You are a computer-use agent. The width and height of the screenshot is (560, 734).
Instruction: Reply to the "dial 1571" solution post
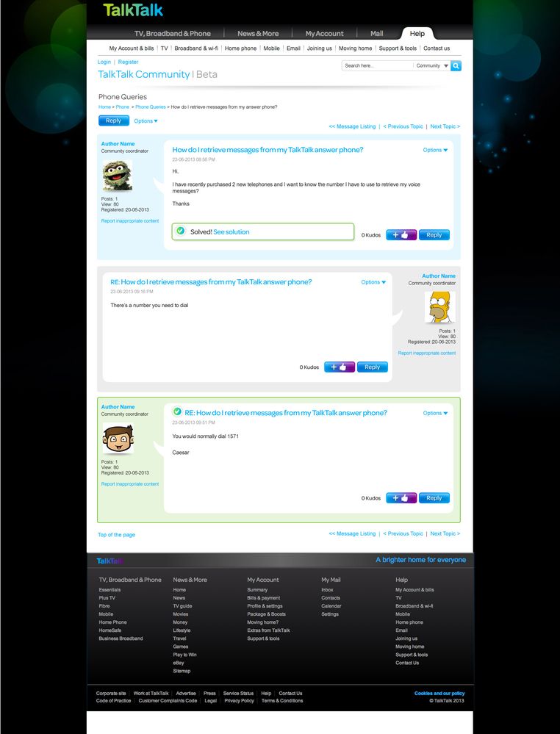point(434,498)
